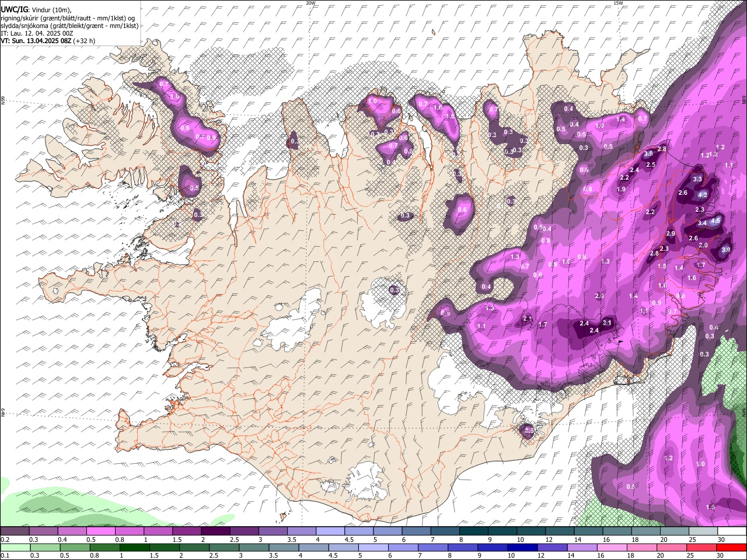Click the '20W' longitude label
Viewport: 747px width, 560px height.
(310, 3)
